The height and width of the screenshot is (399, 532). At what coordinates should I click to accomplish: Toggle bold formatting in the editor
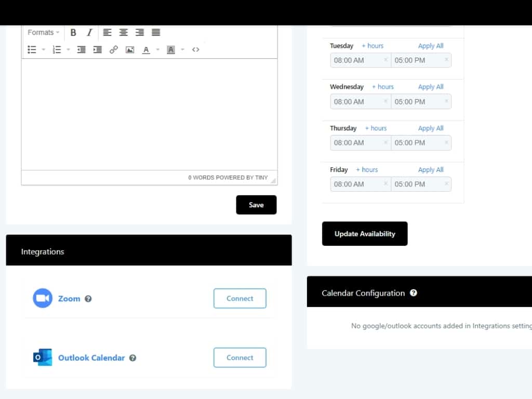pos(73,32)
